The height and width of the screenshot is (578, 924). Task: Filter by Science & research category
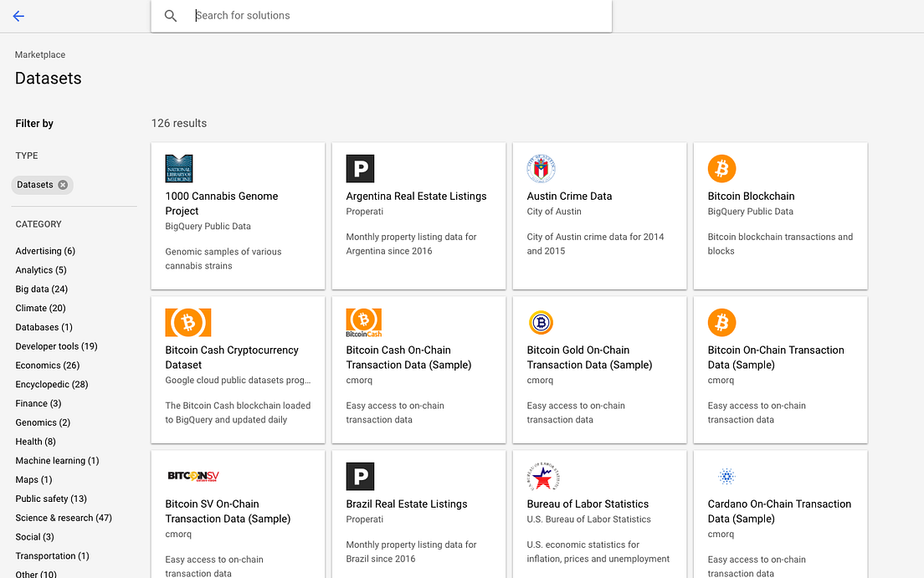(64, 517)
